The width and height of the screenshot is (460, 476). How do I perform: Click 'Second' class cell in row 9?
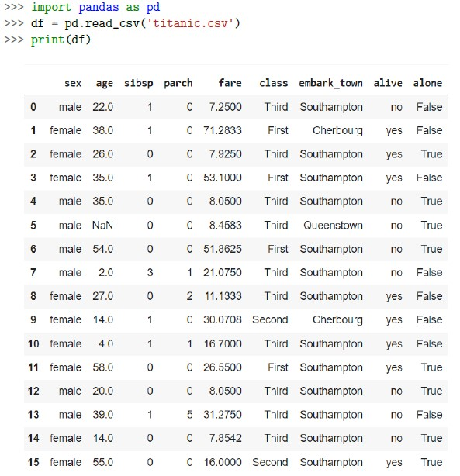270,319
